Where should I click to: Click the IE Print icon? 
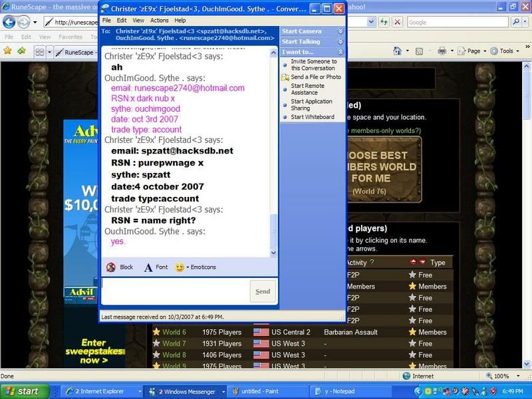[x=442, y=51]
